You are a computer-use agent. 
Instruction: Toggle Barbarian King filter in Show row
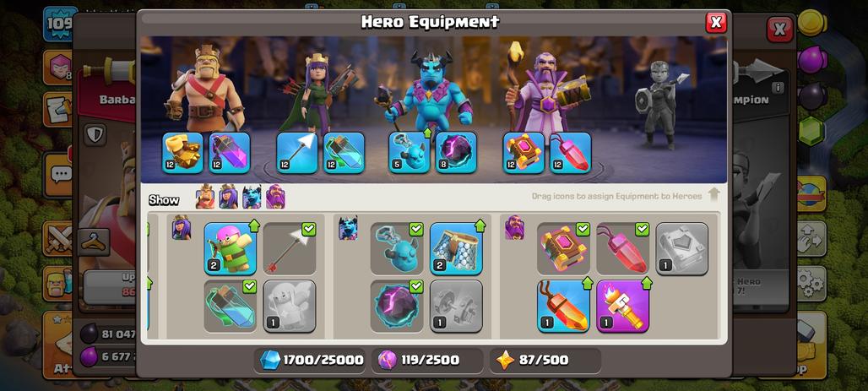(205, 197)
